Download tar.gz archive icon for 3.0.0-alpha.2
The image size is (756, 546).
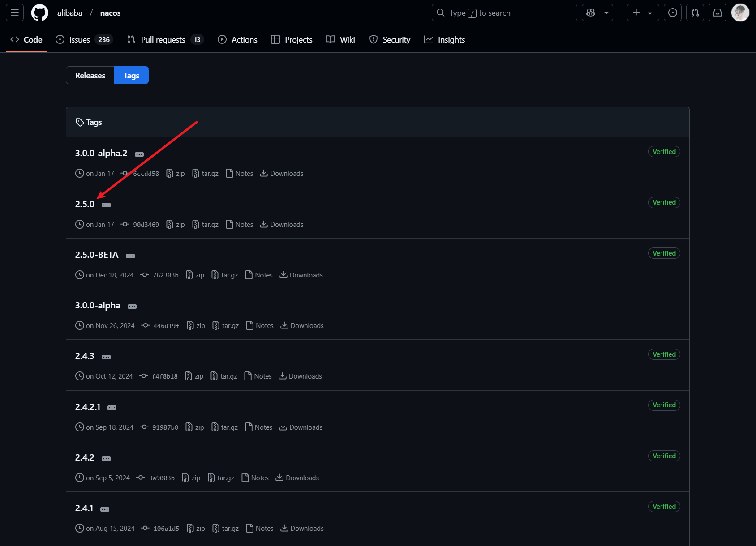click(x=196, y=173)
